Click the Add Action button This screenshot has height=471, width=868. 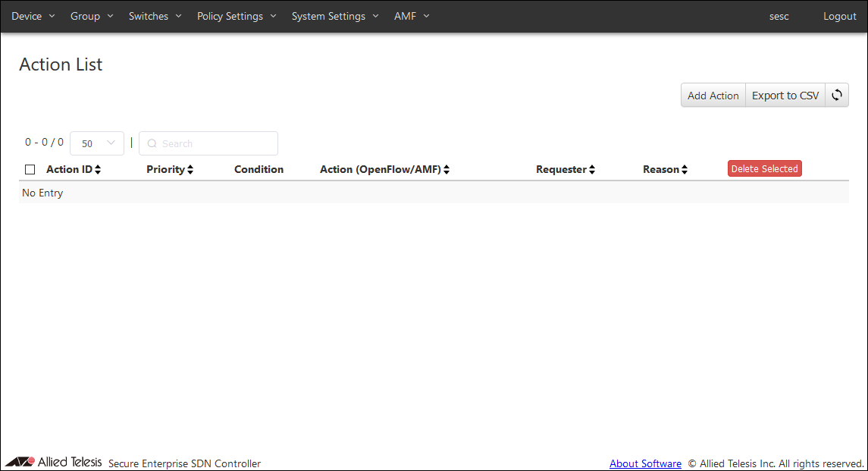pyautogui.click(x=713, y=96)
